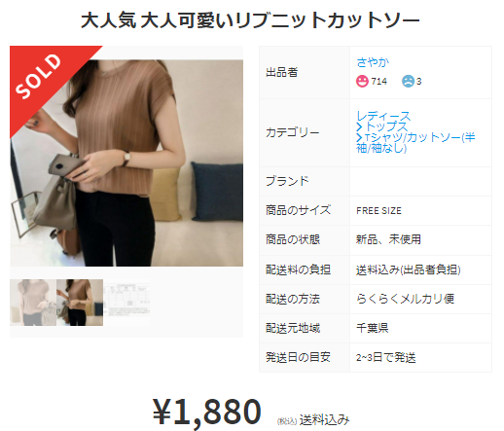Click the blue sad-face bad-rating icon
The height and width of the screenshot is (431, 504).
pyautogui.click(x=409, y=81)
